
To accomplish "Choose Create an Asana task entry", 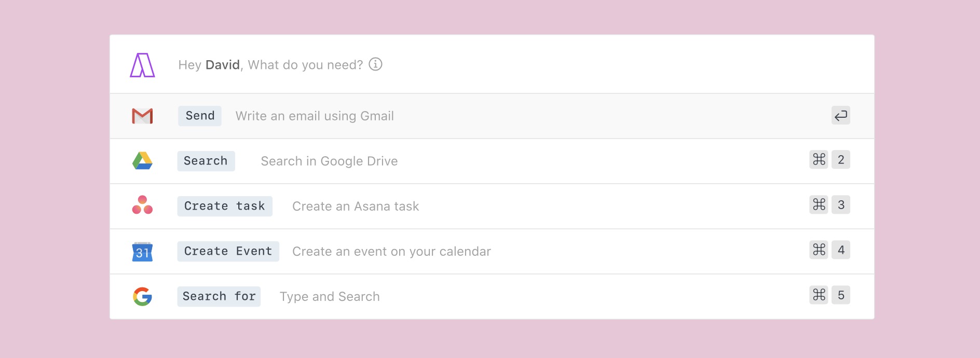I will [356, 206].
